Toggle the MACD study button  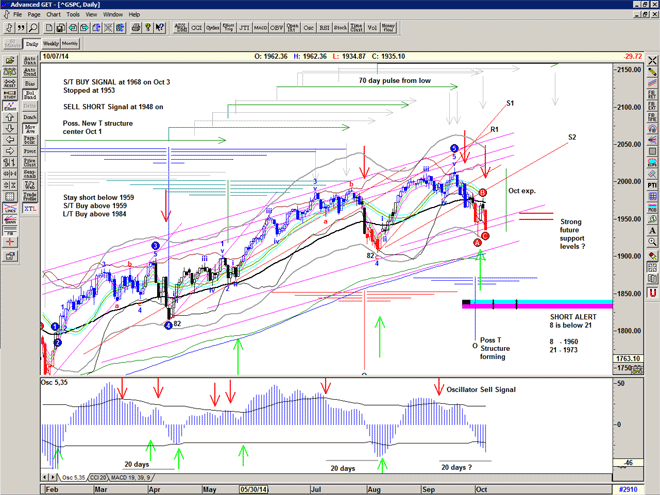click(x=259, y=29)
